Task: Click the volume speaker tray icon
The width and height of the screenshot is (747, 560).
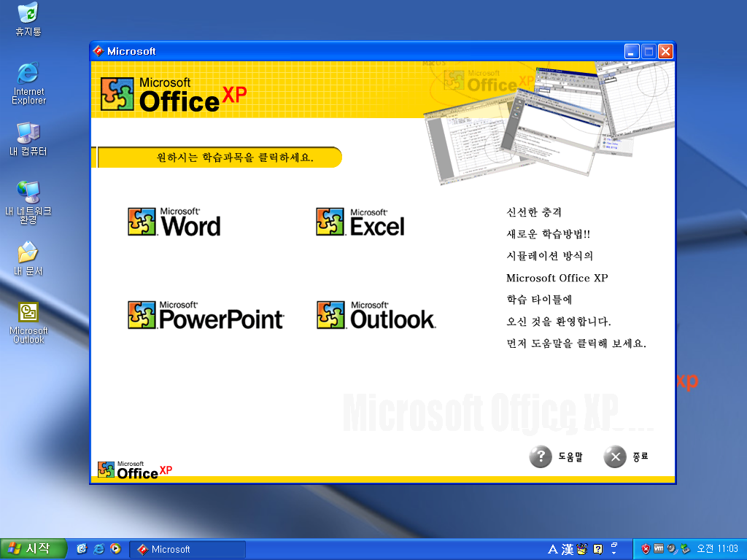Action: [x=672, y=549]
